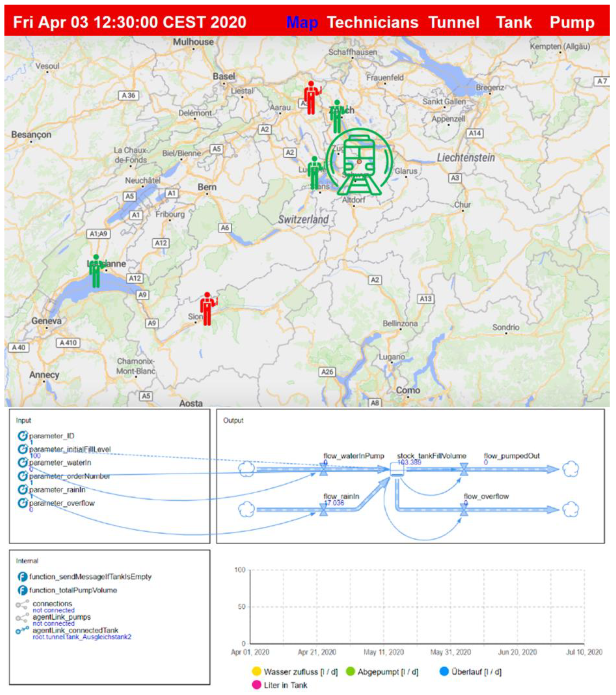
Task: Click function_sendMessageIfTankIsEmpty function icon
Action: click(22, 577)
